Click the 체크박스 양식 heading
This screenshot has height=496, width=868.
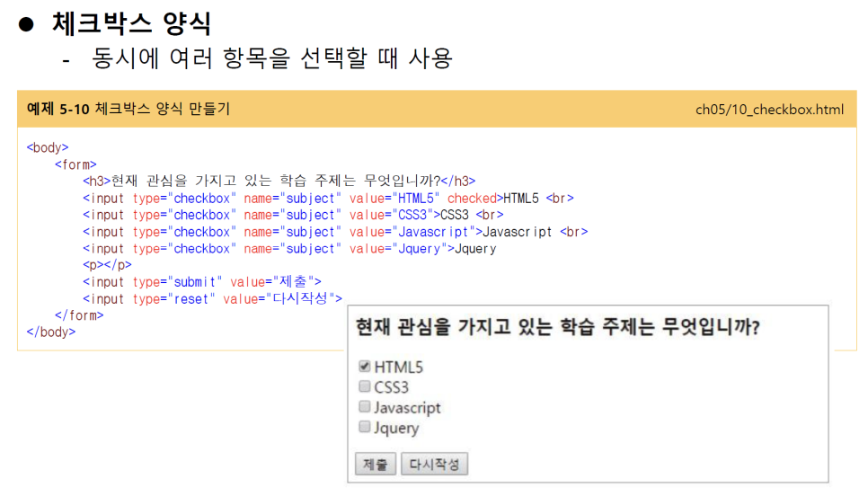132,23
